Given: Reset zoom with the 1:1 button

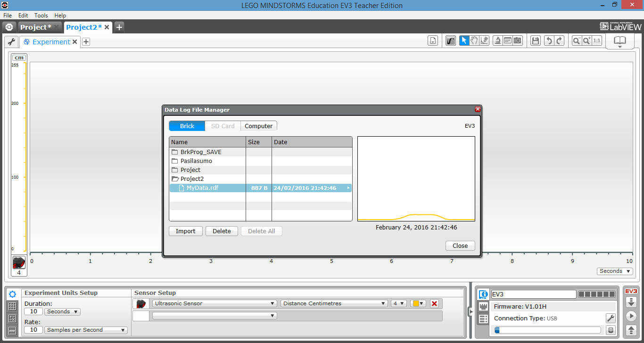Looking at the screenshot, I should (x=597, y=41).
